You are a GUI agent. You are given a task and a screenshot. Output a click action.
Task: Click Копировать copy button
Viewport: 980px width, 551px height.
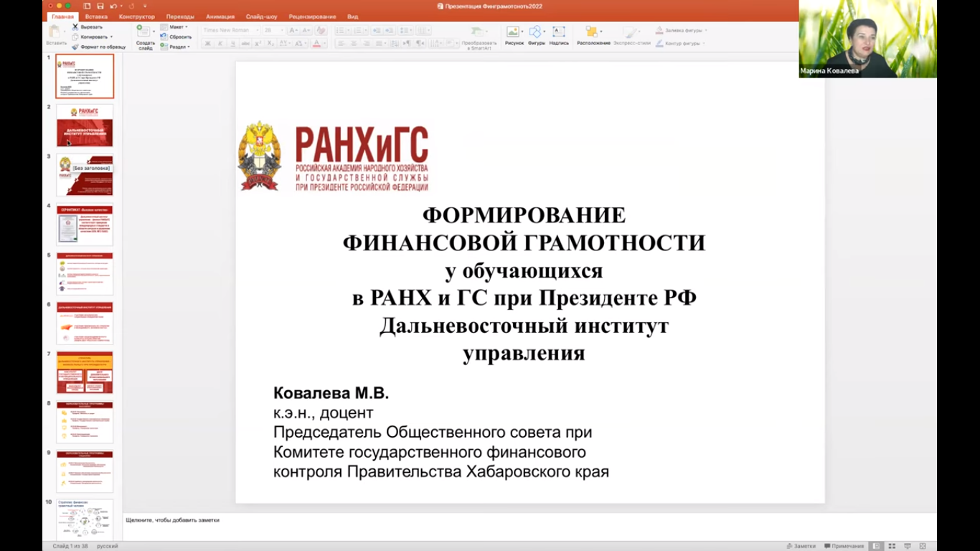(x=90, y=37)
